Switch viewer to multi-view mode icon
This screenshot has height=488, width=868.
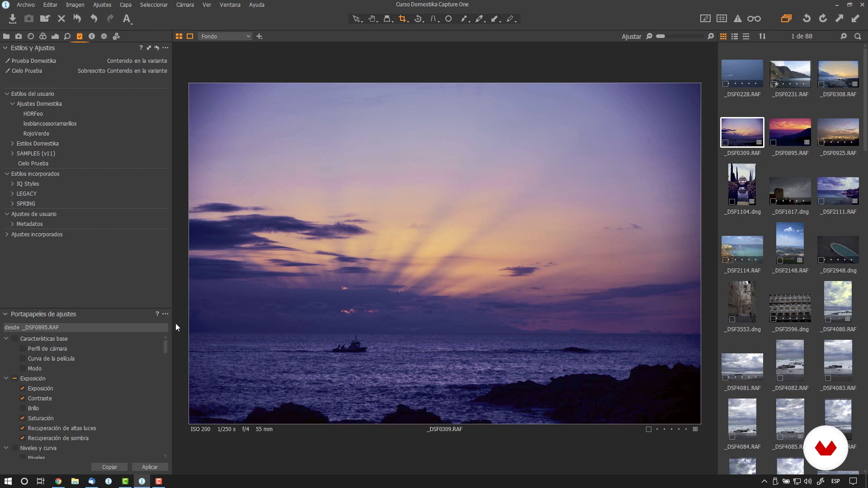179,36
